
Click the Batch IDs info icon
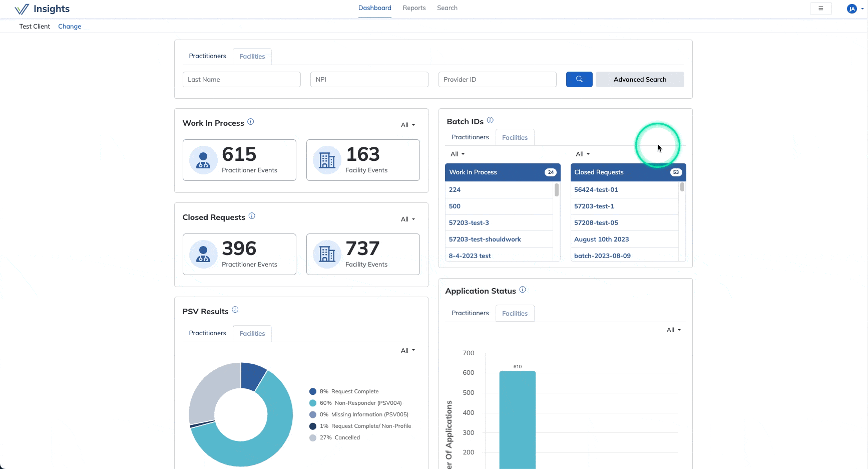tap(490, 120)
